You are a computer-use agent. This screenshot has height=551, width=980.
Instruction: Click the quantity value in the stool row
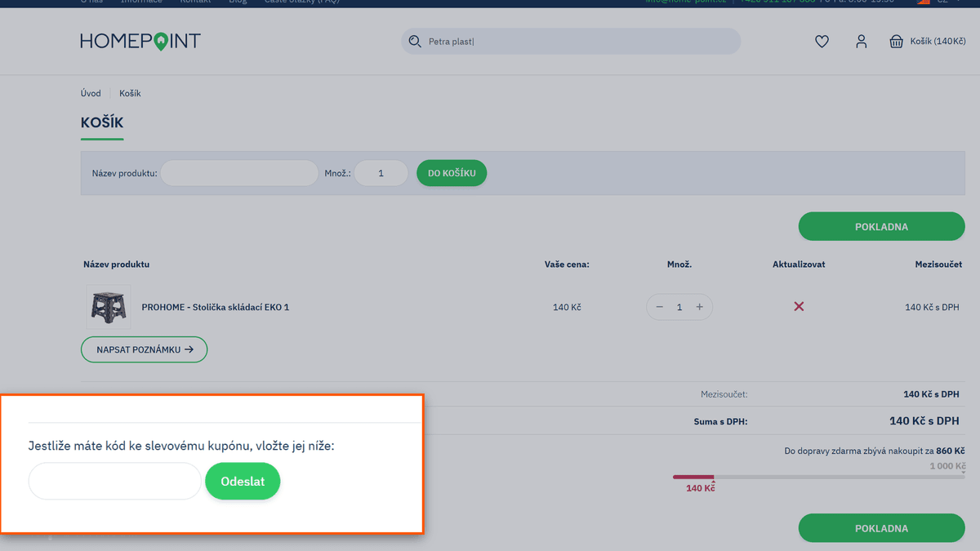679,307
